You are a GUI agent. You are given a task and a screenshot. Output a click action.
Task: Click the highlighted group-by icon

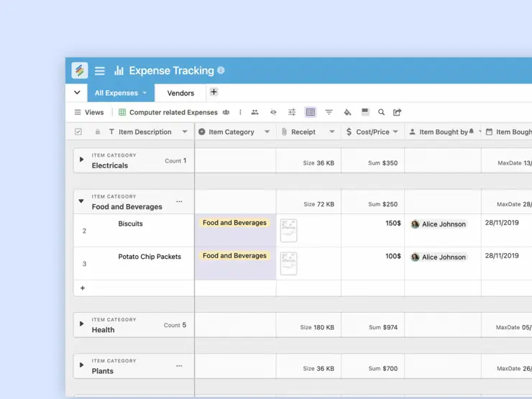tap(311, 112)
